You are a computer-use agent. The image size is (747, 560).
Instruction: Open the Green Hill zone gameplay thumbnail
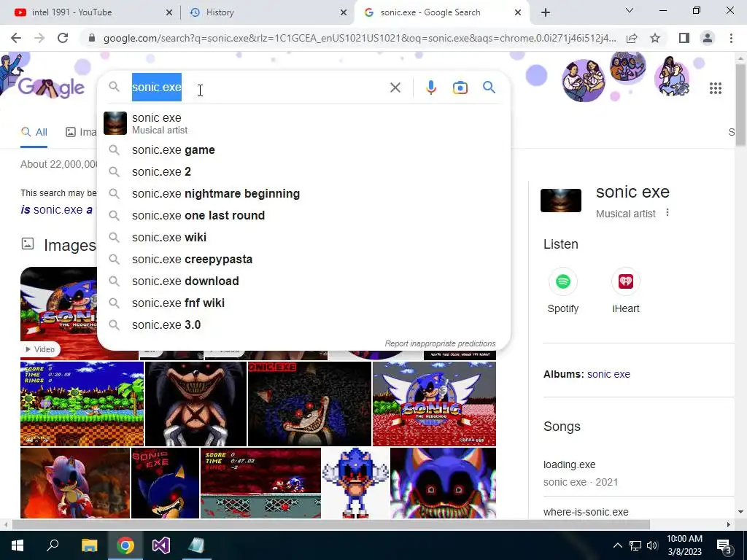pyautogui.click(x=82, y=404)
